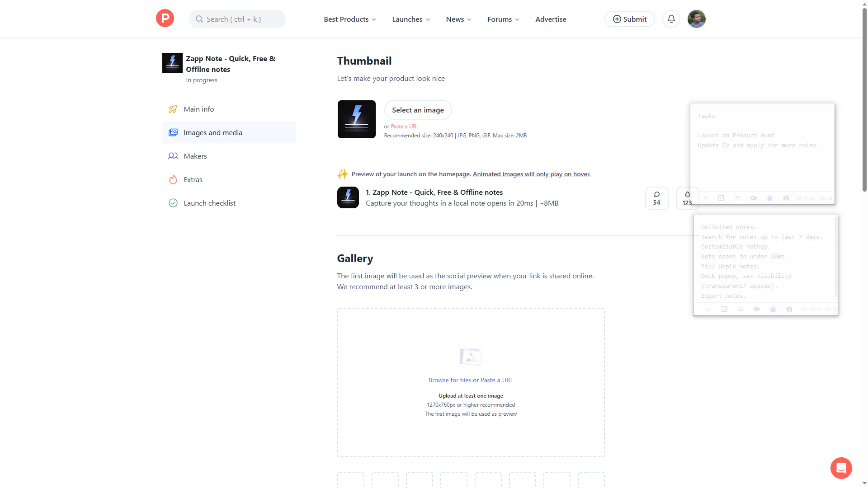Viewport: 868px width, 488px height.
Task: Click the open-external icon in the Unlimited notes window
Action: click(x=724, y=310)
